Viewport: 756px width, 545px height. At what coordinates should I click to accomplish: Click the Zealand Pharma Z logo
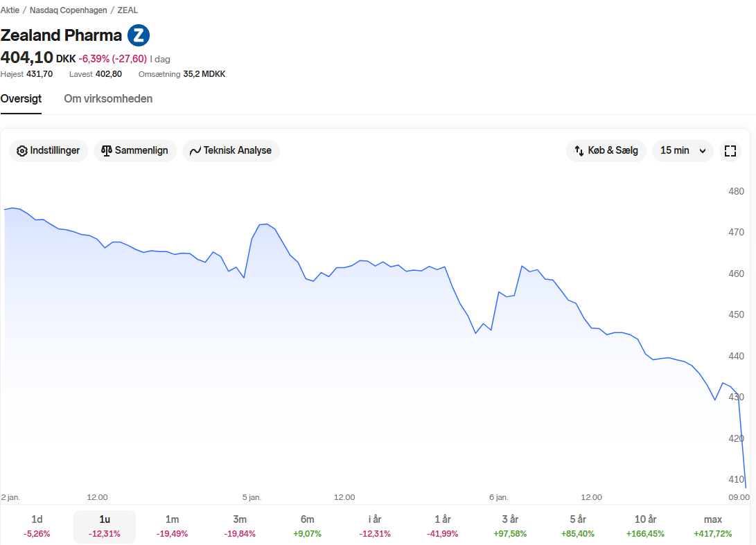click(139, 35)
